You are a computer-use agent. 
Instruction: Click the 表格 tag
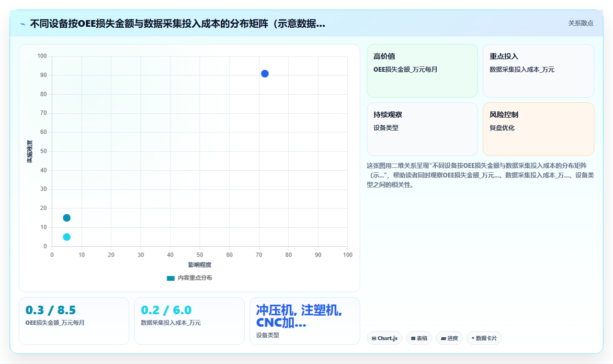coord(419,338)
